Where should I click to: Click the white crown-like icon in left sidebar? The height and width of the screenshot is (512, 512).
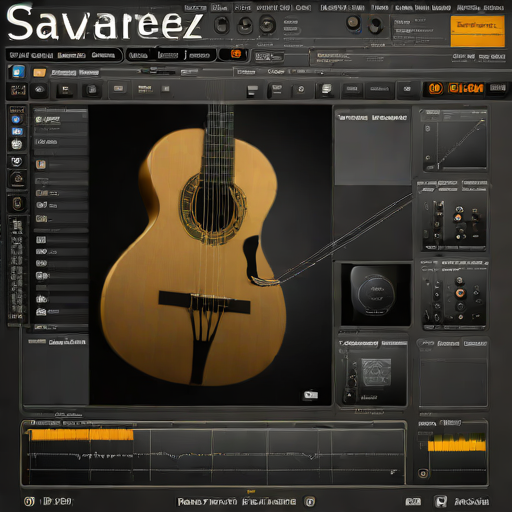[17, 144]
